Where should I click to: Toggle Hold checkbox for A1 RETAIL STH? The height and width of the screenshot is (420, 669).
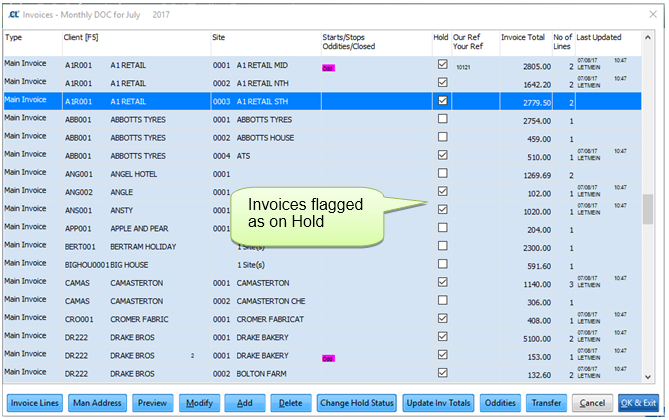pos(442,100)
